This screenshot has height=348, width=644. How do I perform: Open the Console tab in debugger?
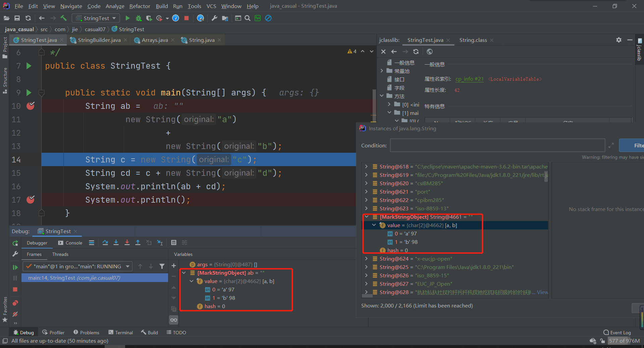click(x=70, y=243)
